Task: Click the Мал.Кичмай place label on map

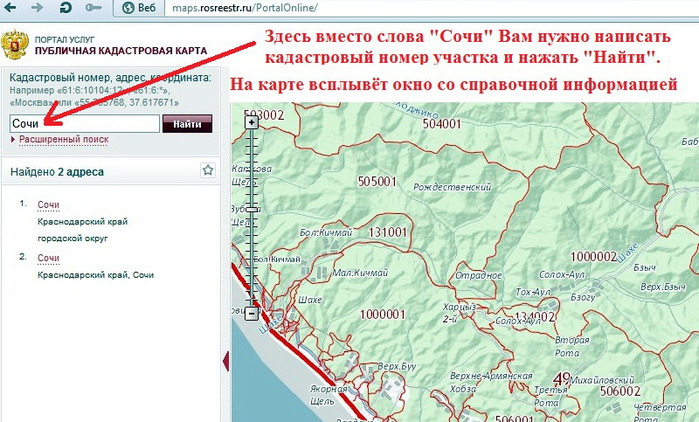Action: pos(361,272)
